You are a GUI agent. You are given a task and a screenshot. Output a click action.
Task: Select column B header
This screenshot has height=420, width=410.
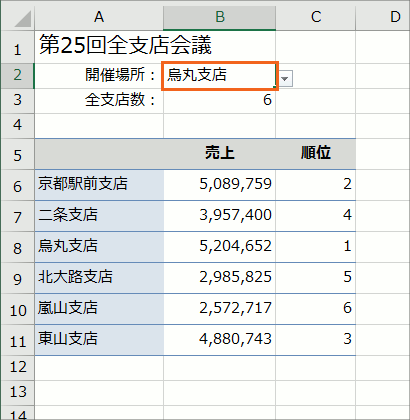220,17
